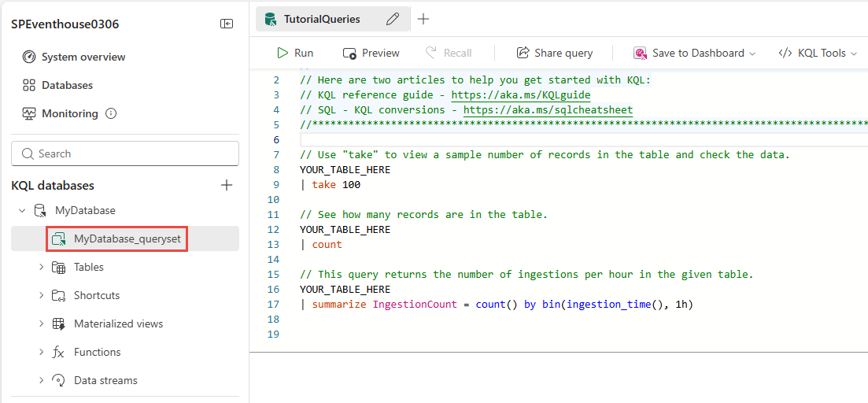This screenshot has height=403, width=868.
Task: Click the Preview icon in toolbar
Action: click(349, 54)
